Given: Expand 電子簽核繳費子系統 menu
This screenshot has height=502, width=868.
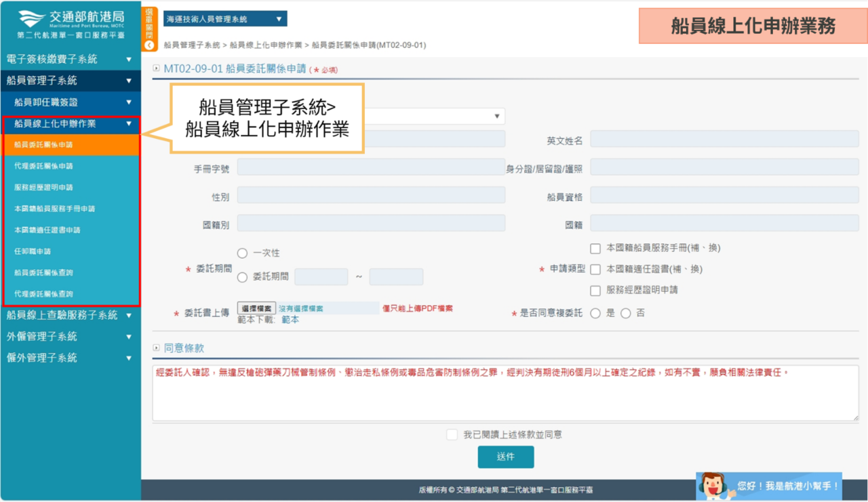Looking at the screenshot, I should point(70,60).
